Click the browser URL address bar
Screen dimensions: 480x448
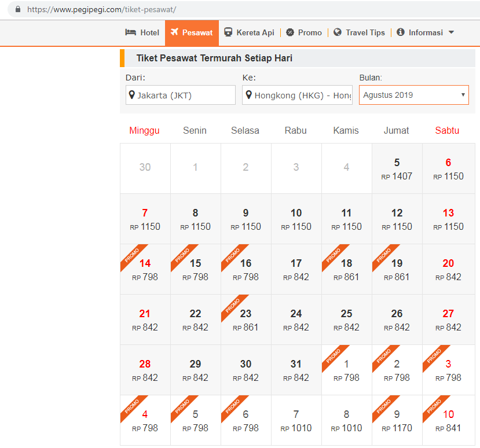[232, 9]
